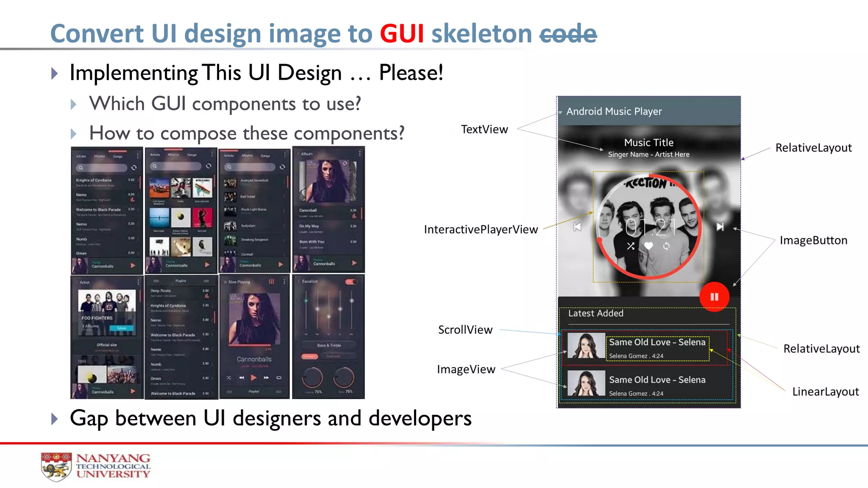Tap the red pause button in the music player

pyautogui.click(x=714, y=297)
